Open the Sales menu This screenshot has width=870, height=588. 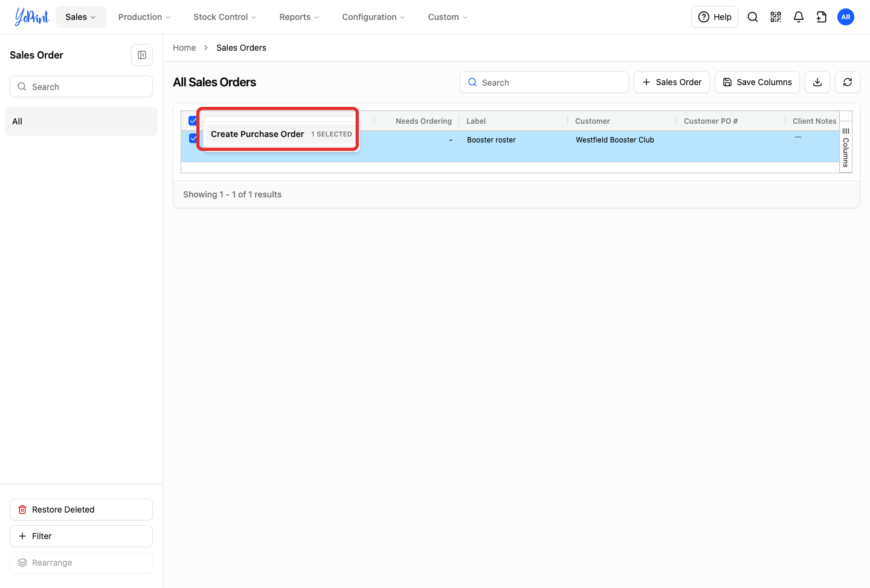tap(81, 17)
